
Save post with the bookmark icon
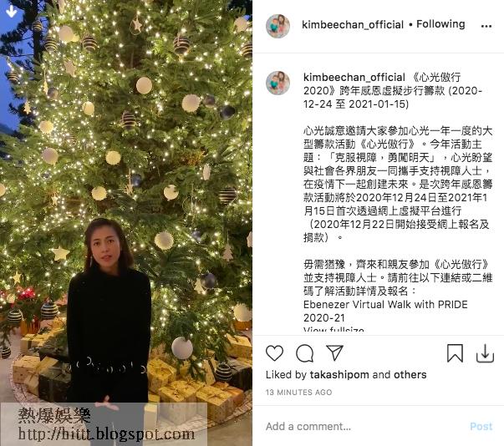pyautogui.click(x=455, y=353)
